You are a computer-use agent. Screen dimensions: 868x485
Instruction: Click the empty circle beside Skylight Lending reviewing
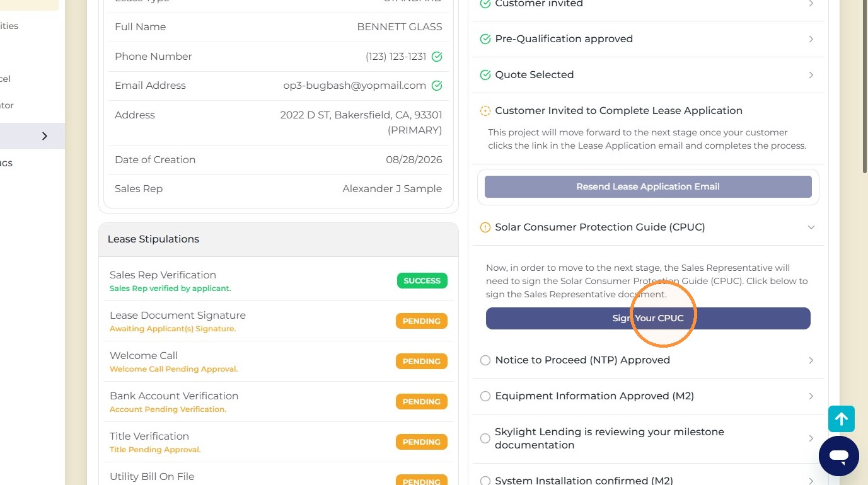pyautogui.click(x=485, y=438)
